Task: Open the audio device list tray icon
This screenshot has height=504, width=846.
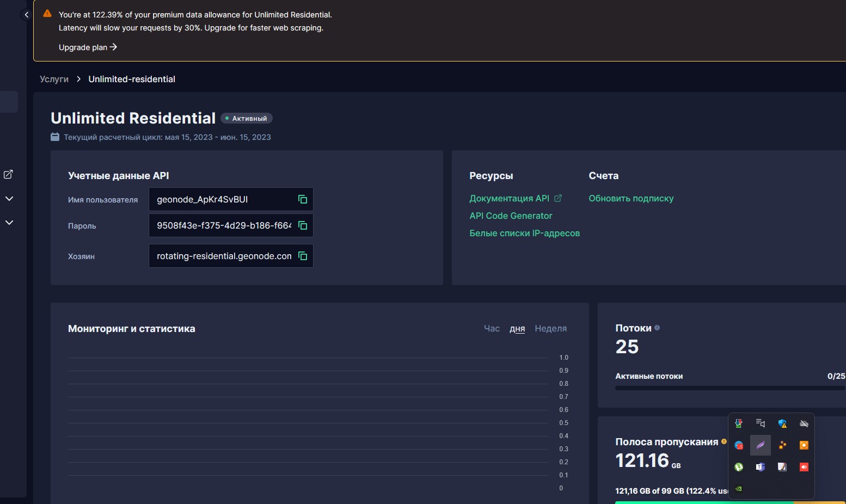Action: [x=761, y=423]
